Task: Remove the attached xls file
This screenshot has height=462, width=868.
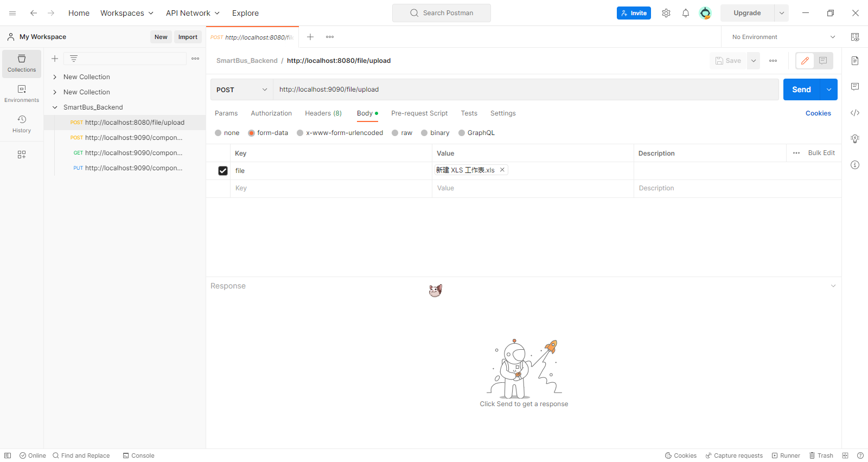Action: click(x=502, y=170)
